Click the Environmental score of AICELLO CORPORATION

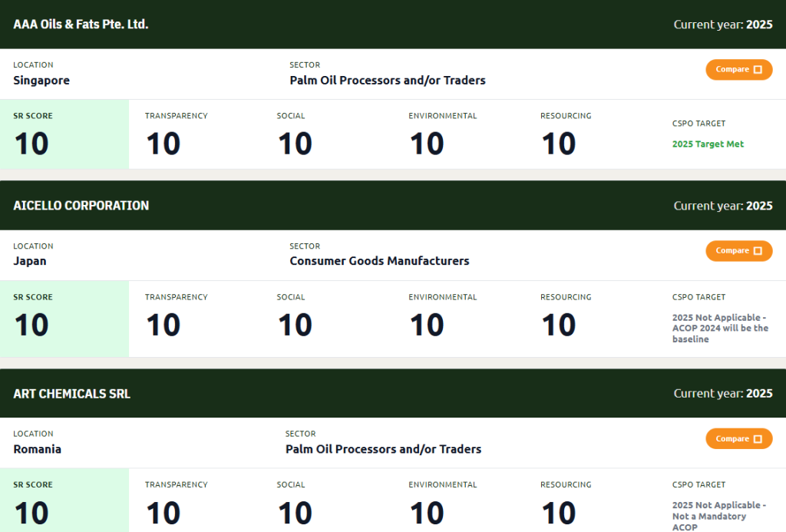point(427,325)
